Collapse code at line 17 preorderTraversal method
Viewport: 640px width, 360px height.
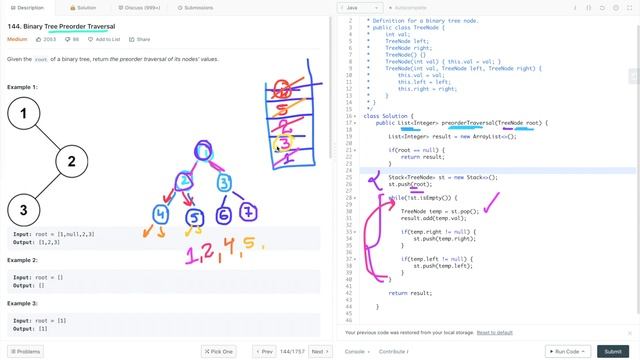355,123
